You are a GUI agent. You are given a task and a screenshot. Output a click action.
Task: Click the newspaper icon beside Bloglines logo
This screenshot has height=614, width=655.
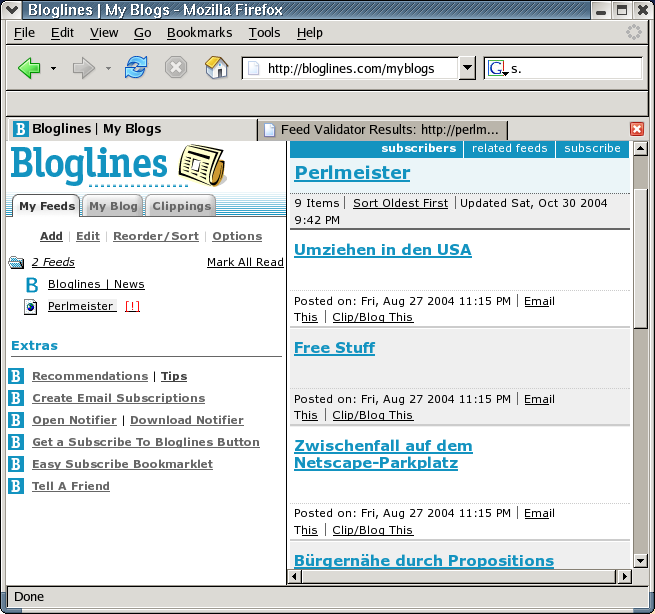tap(203, 165)
